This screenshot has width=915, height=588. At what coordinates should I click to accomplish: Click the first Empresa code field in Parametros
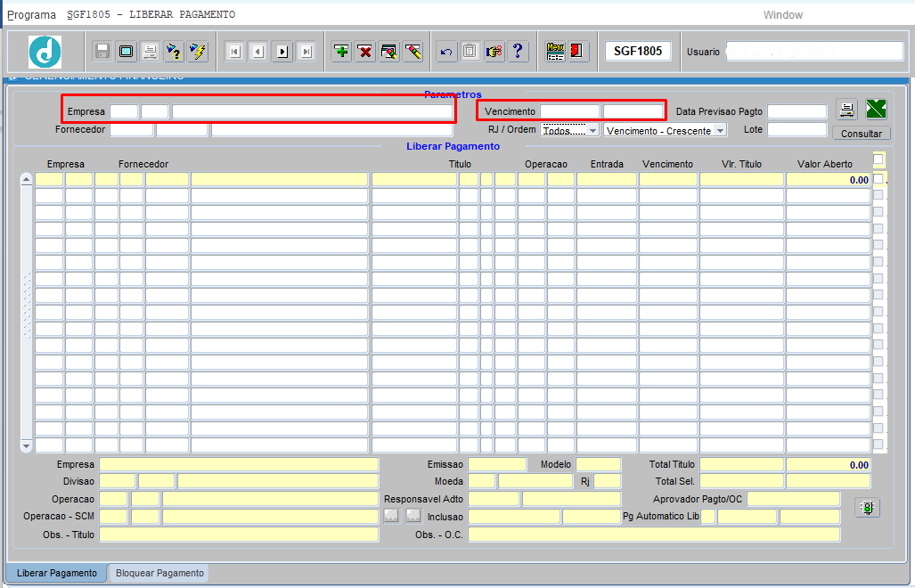point(124,111)
